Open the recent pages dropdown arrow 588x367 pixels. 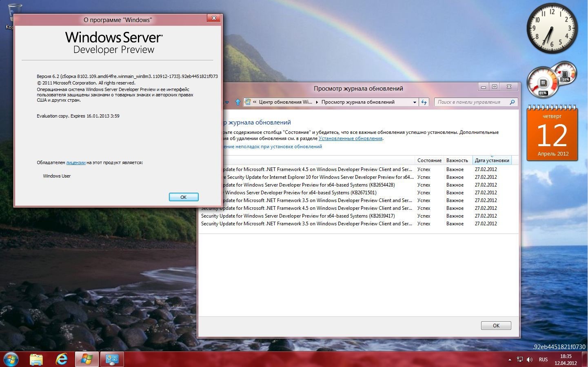coord(227,102)
